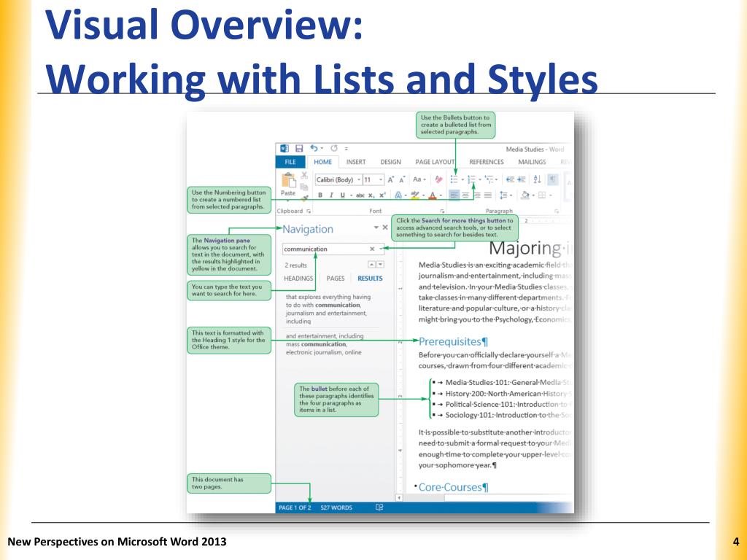Click the Redo icon in the title bar
This screenshot has height=560, width=747.
click(334, 149)
